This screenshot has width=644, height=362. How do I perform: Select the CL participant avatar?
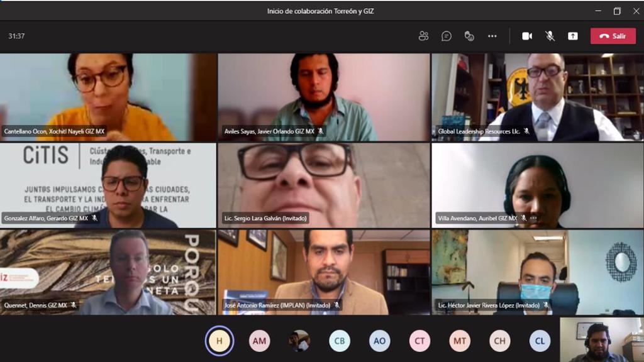tap(540, 341)
